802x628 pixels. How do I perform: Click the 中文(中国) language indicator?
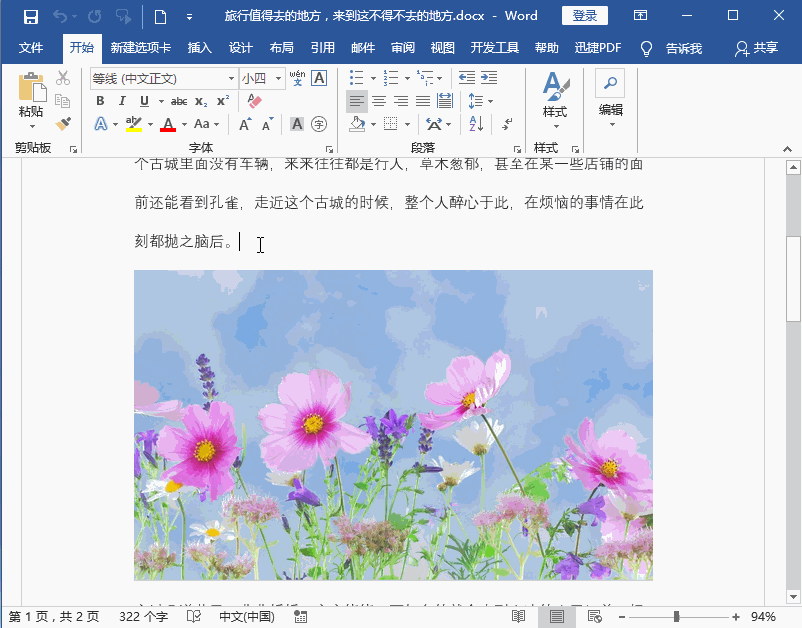(x=247, y=617)
